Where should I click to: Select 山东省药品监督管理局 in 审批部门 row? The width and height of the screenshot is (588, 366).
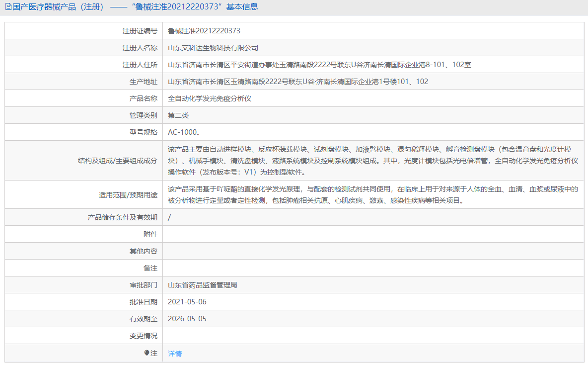tap(205, 284)
